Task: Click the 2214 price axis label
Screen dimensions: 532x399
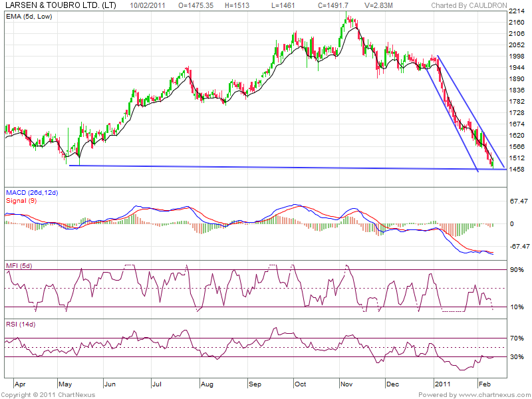Action: click(x=516, y=12)
